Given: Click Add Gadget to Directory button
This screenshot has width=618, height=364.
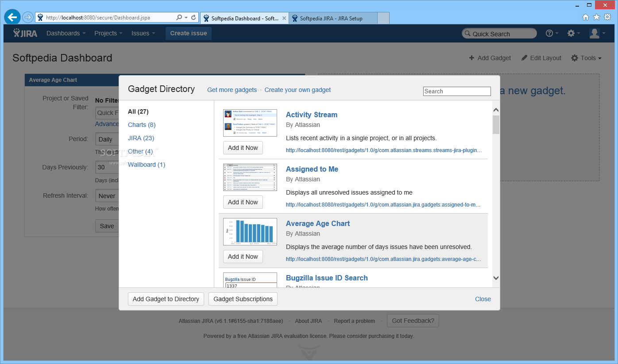Looking at the screenshot, I should [x=166, y=299].
